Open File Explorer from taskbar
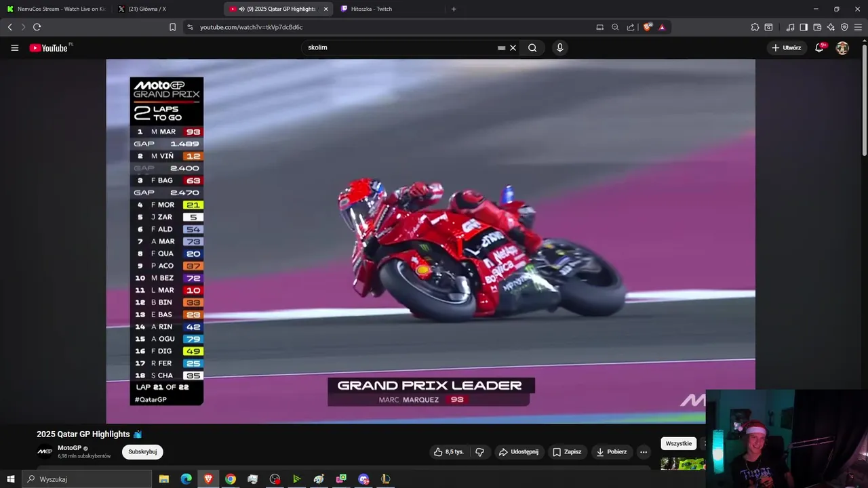 (x=164, y=479)
